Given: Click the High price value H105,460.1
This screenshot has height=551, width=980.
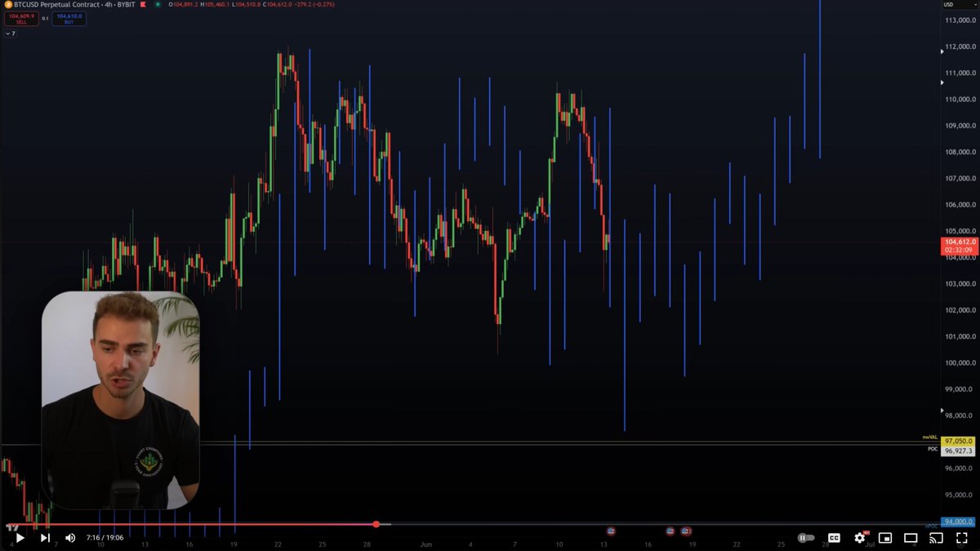Looking at the screenshot, I should coord(216,5).
